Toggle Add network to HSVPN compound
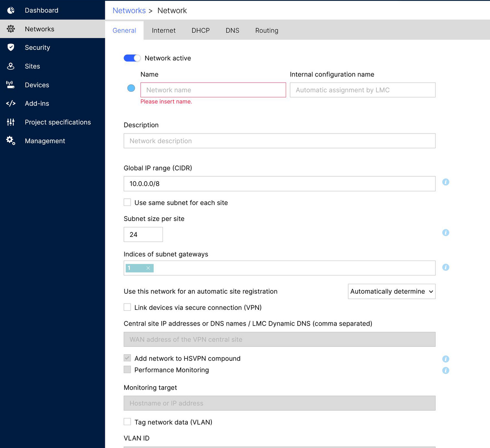This screenshot has height=448, width=490. 127,358
